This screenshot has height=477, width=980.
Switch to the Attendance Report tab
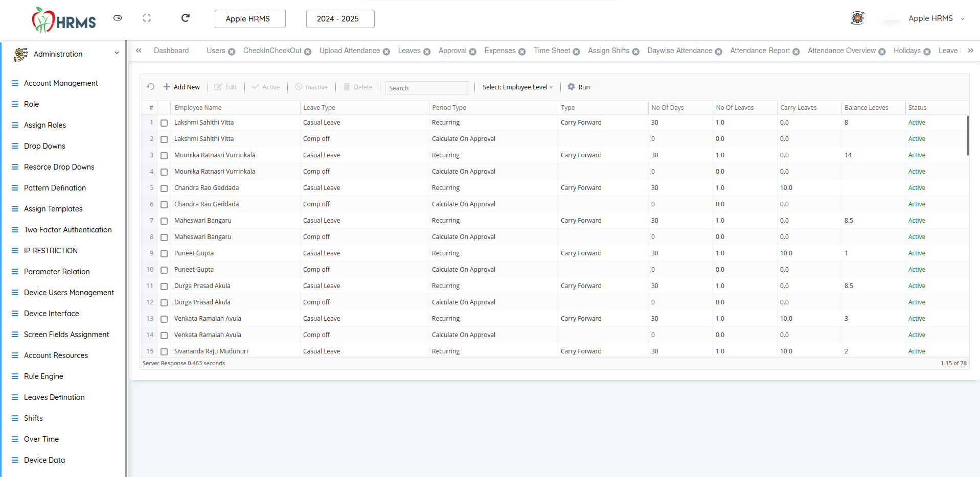[x=760, y=51]
